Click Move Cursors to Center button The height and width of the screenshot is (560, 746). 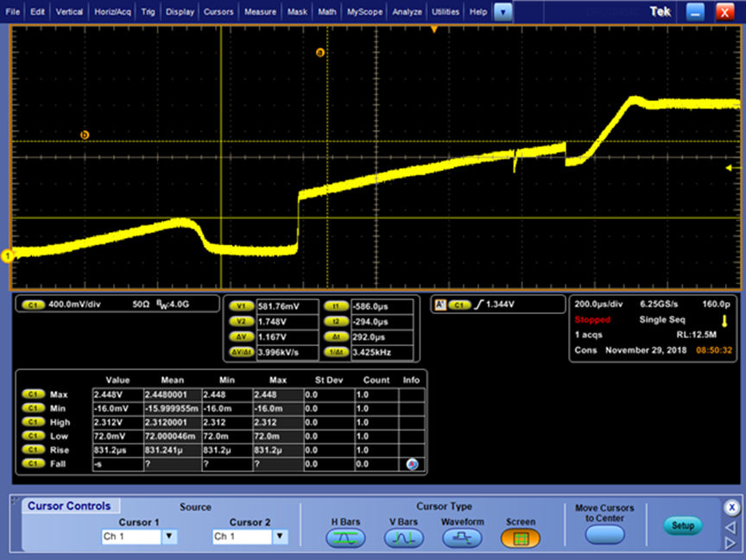tap(604, 535)
